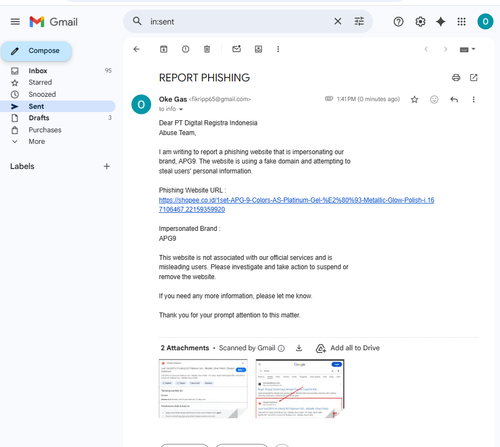Go to the newer conversation arrow
The image size is (500, 447).
[x=426, y=49]
